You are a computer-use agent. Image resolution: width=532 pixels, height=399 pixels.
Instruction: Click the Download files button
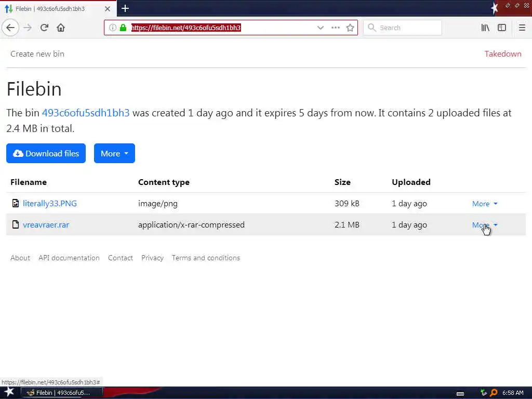(46, 153)
